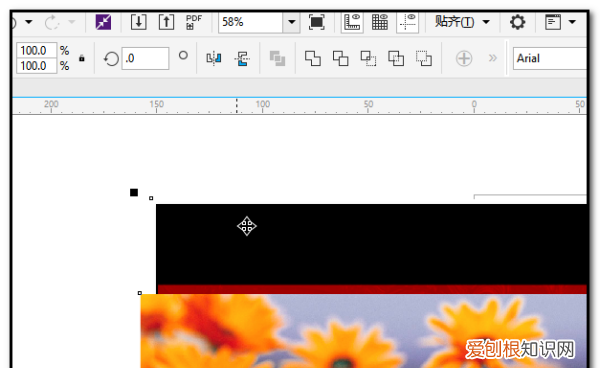This screenshot has height=368, width=600.
Task: Click the Import icon
Action: coord(139,22)
